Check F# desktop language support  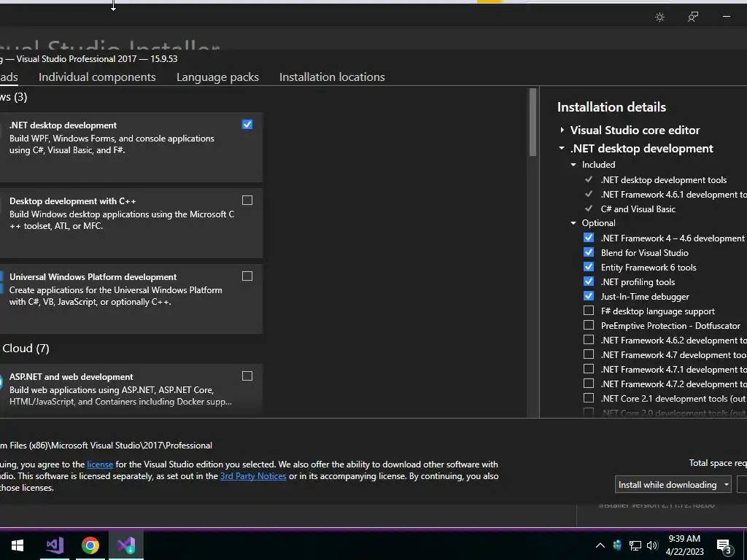tap(589, 311)
